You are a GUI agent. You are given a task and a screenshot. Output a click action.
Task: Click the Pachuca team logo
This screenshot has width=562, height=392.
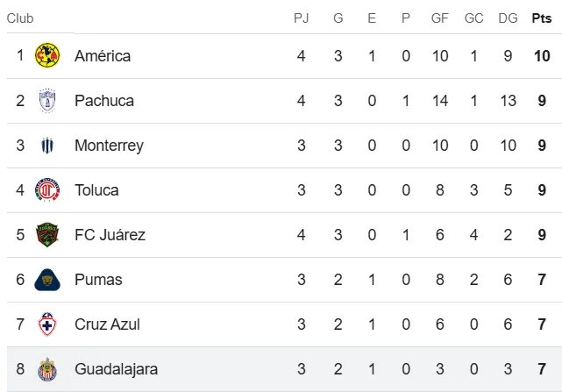pyautogui.click(x=46, y=101)
